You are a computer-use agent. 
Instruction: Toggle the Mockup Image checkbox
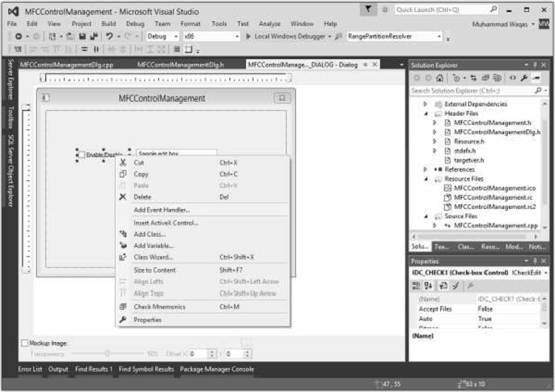click(25, 343)
